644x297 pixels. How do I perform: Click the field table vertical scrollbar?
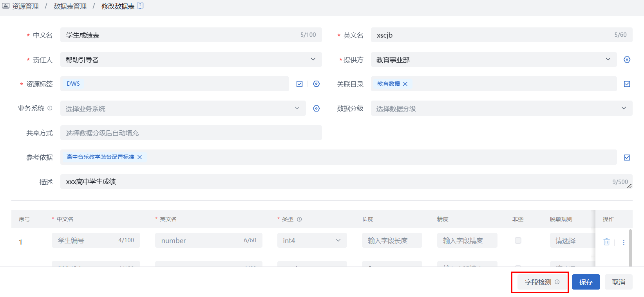630,248
